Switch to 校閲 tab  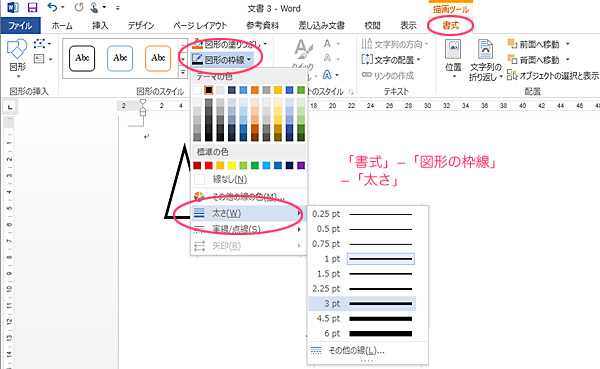point(372,26)
